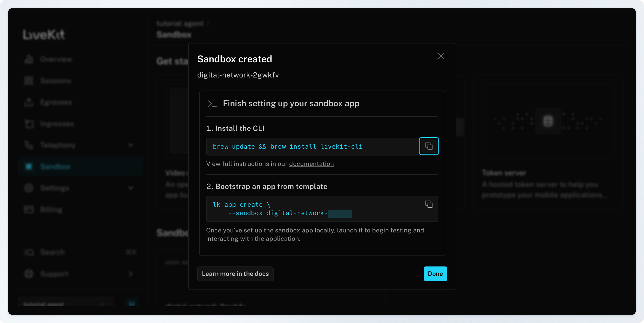Select the Sandbox sidebar item
Image resolution: width=644 pixels, height=323 pixels.
point(55,166)
